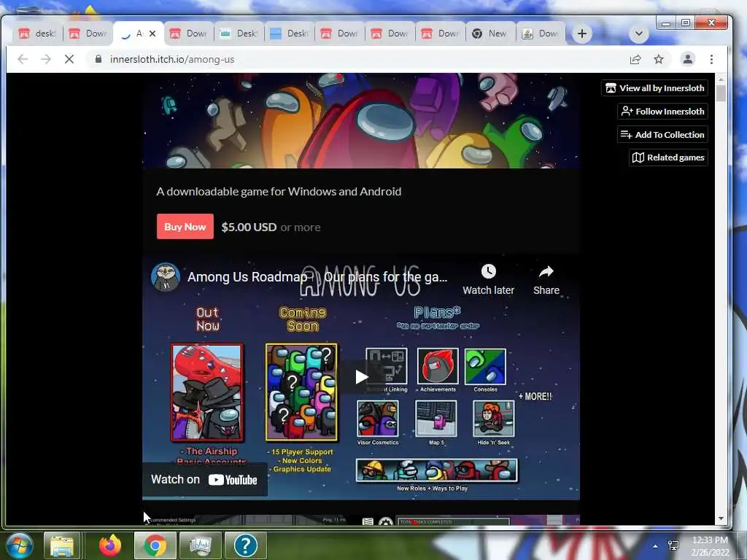Click the forward navigation arrow

coord(46,59)
